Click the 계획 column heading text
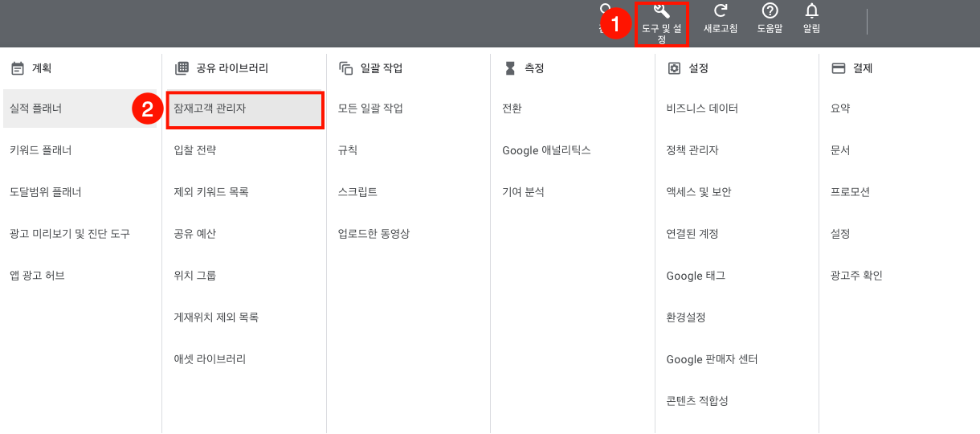 42,69
